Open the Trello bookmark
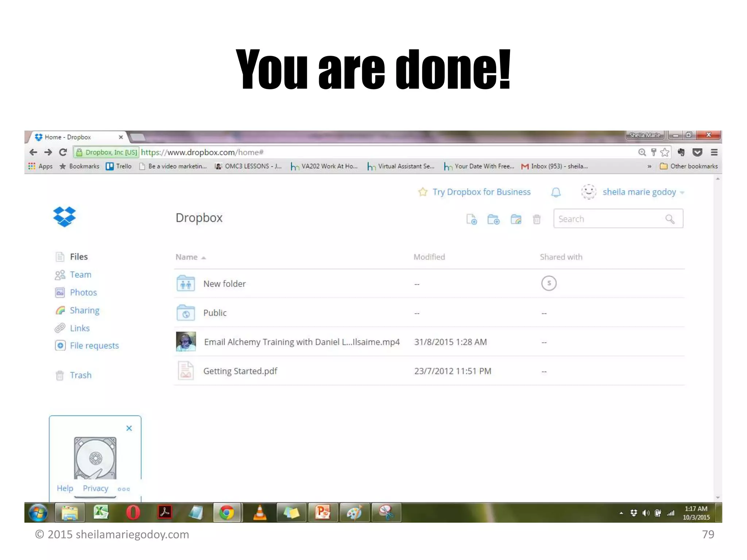Viewport: 747px width, 560px height. point(119,166)
